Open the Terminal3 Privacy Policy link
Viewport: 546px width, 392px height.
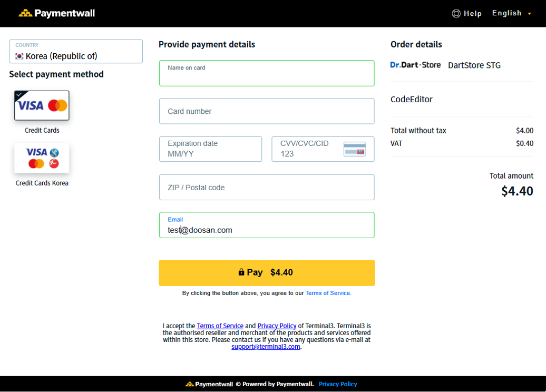277,326
